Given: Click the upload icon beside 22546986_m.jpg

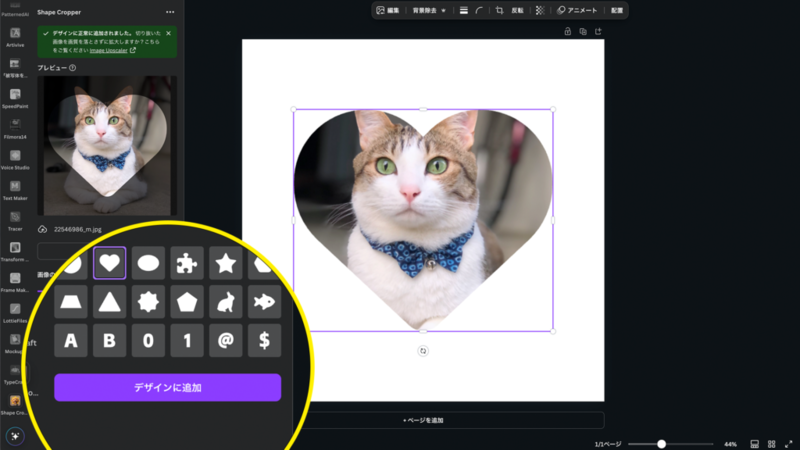Looking at the screenshot, I should (x=42, y=230).
